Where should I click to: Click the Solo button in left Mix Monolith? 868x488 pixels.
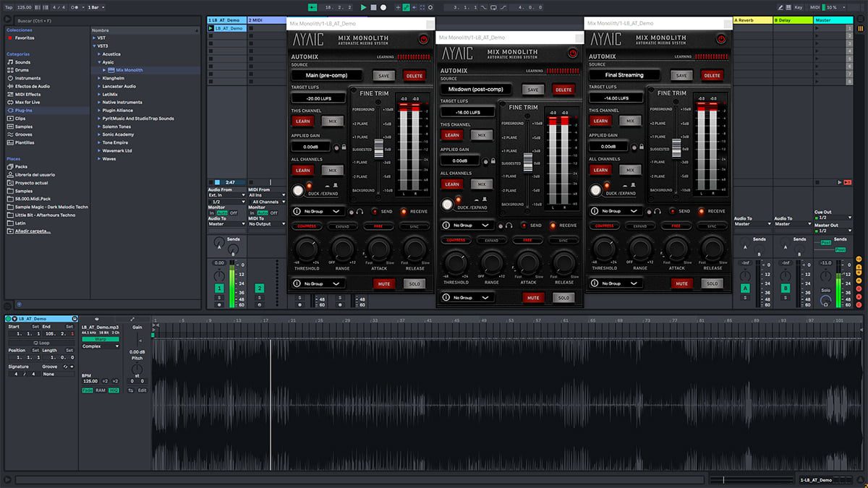414,283
